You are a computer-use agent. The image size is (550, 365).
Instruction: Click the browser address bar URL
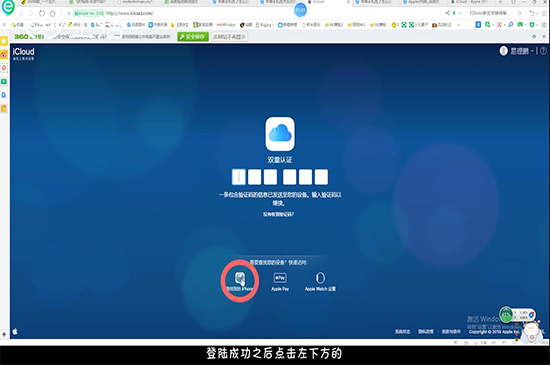point(130,13)
